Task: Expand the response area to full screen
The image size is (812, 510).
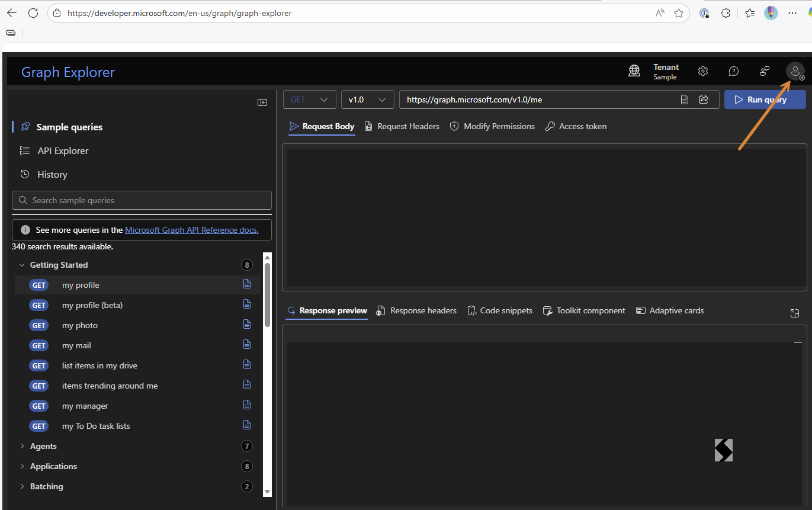Action: [x=795, y=313]
